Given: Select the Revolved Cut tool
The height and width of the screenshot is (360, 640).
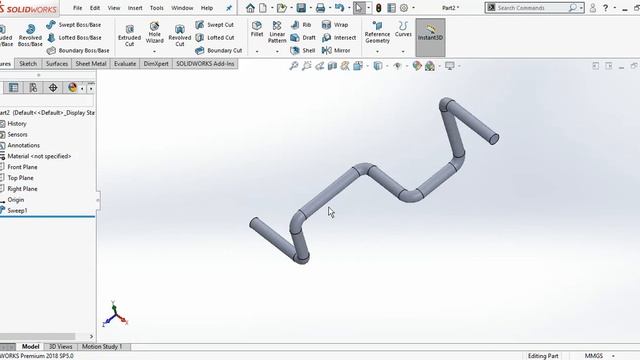Looking at the screenshot, I should [x=180, y=36].
